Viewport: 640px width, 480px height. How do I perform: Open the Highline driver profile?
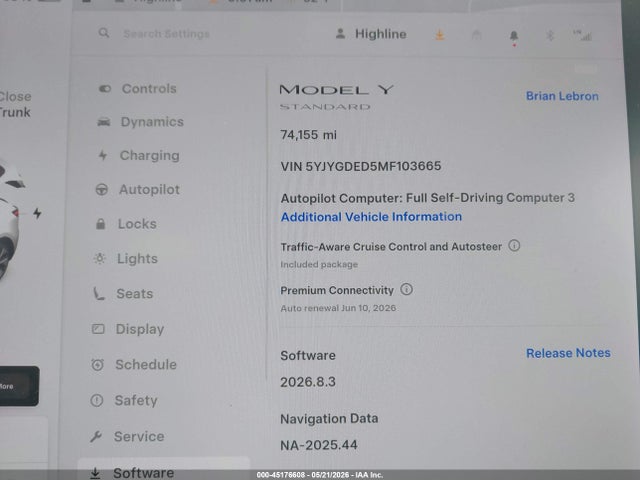(x=371, y=34)
